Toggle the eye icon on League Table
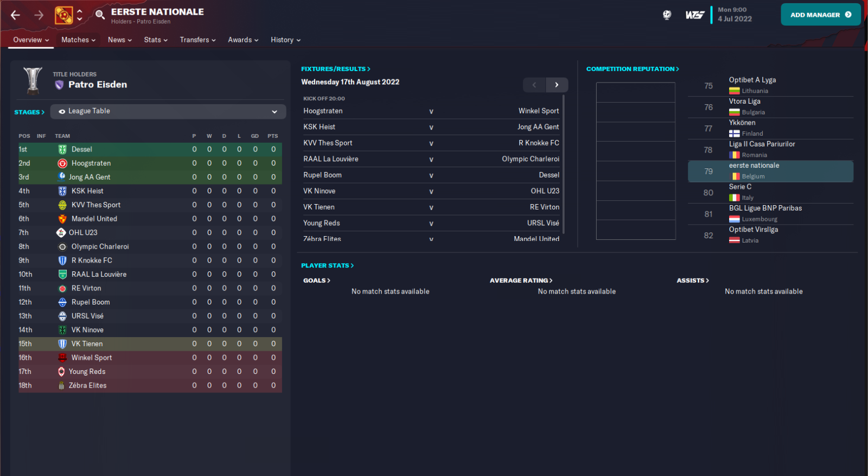The image size is (868, 476). click(62, 111)
